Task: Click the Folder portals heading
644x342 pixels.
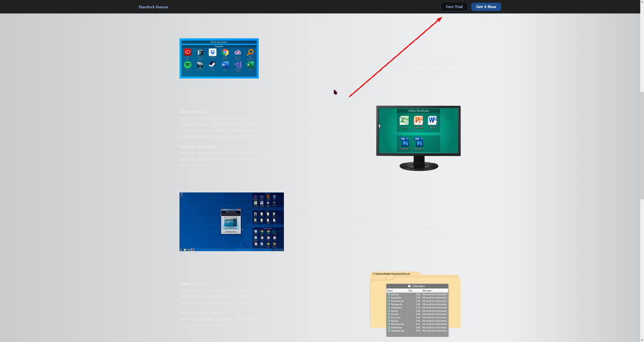Action: [193, 284]
